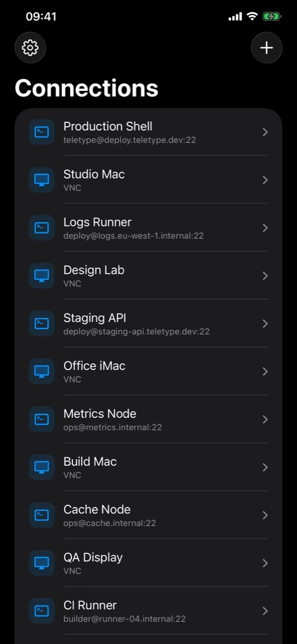Viewport: 297px width, 644px height.
Task: Open Studio Mac via its chevron
Action: tap(265, 180)
